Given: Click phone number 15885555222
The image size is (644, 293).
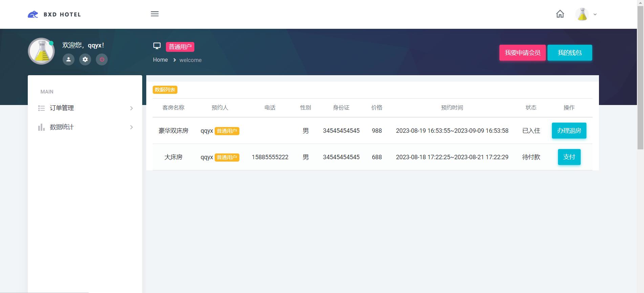Looking at the screenshot, I should 270,157.
